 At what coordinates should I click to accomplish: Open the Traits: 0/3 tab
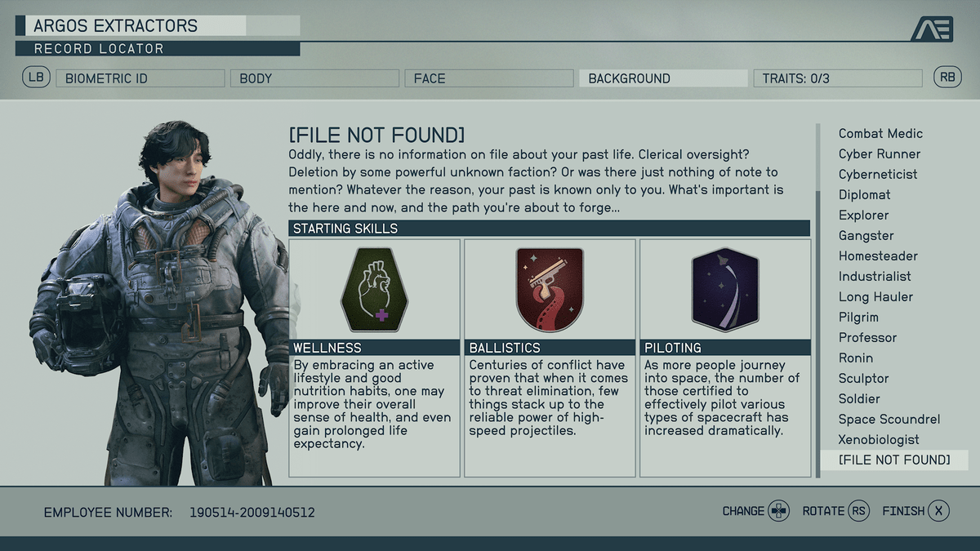[x=837, y=78]
